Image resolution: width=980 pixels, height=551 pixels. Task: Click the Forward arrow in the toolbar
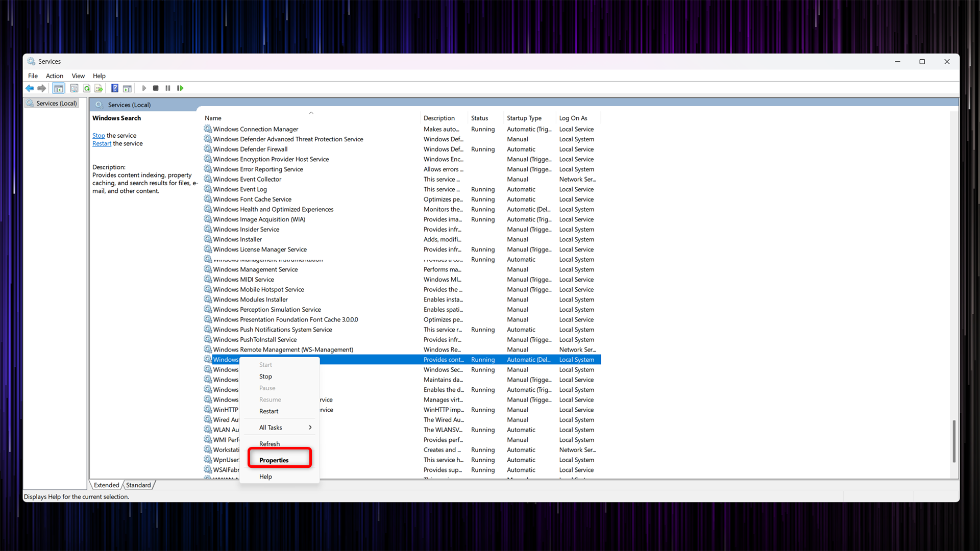42,88
